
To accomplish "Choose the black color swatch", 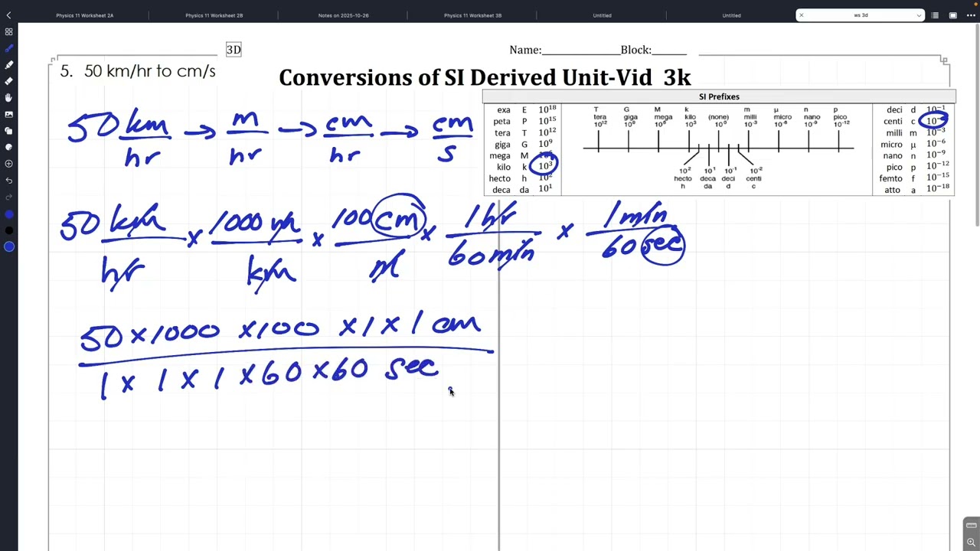I will pyautogui.click(x=8, y=230).
